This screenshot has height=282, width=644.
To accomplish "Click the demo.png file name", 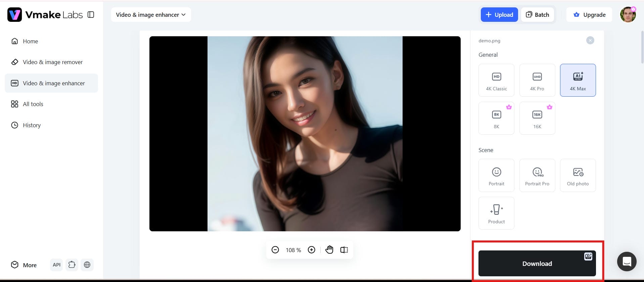I will pyautogui.click(x=489, y=41).
